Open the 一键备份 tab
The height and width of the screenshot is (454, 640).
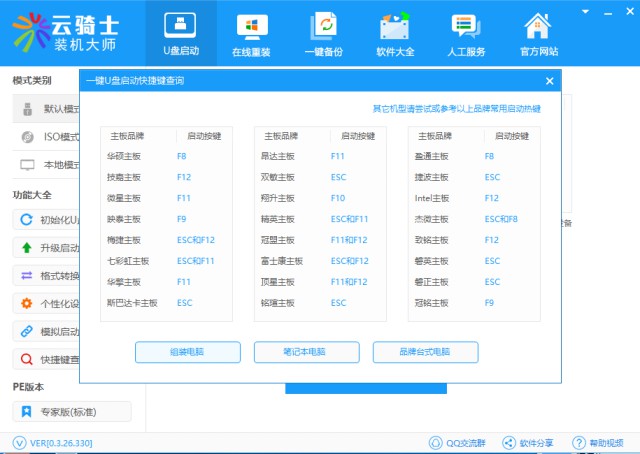tap(324, 34)
